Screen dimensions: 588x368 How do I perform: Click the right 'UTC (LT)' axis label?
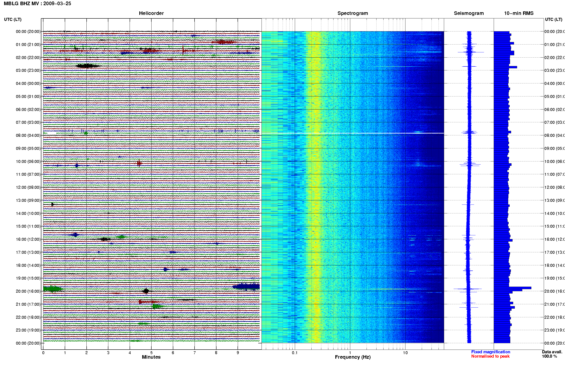coord(553,19)
